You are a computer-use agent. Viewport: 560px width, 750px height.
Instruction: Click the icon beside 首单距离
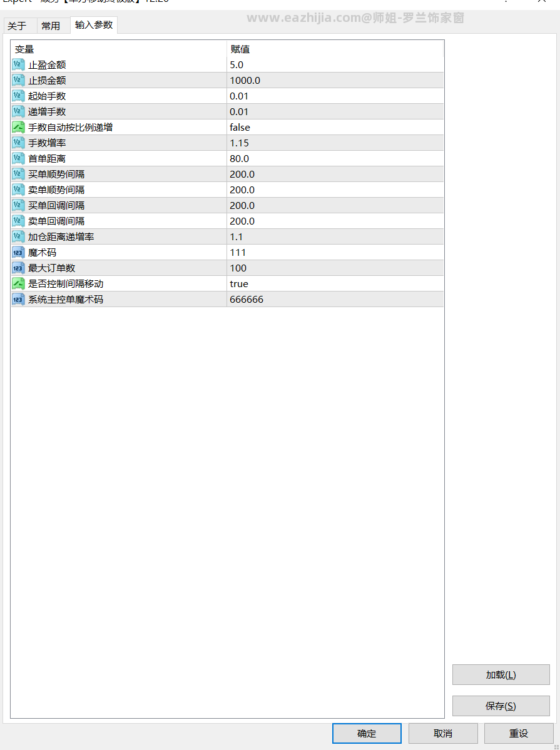click(x=18, y=158)
